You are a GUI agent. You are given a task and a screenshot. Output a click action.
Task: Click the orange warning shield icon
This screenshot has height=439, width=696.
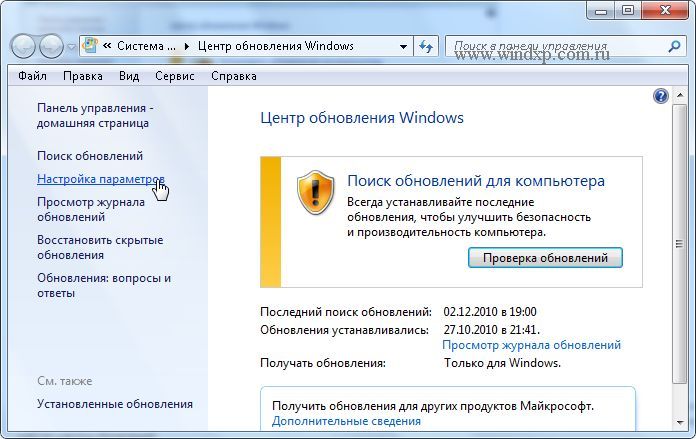(x=315, y=192)
